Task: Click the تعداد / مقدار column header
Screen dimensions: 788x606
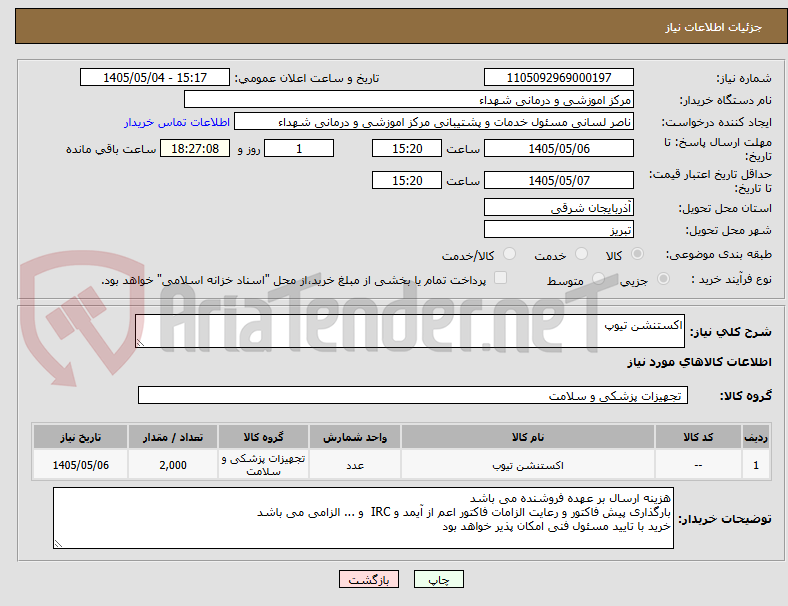Action: click(x=173, y=437)
